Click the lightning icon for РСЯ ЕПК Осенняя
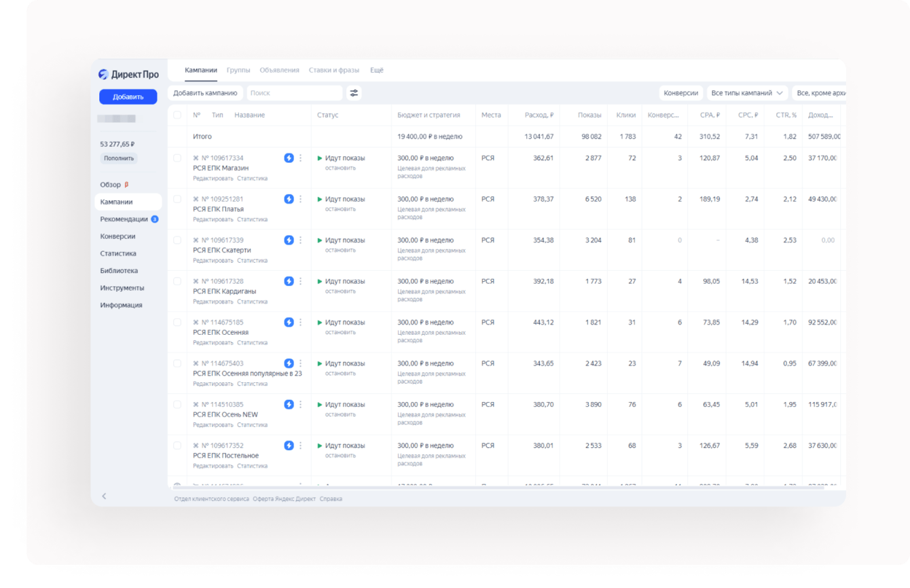Screen dimensions: 910x588 point(289,323)
